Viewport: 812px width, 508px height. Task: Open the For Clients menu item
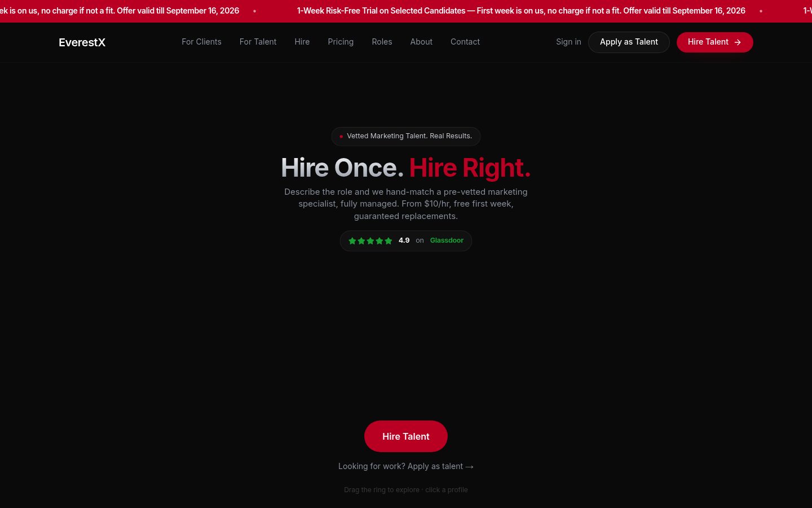pyautogui.click(x=201, y=42)
